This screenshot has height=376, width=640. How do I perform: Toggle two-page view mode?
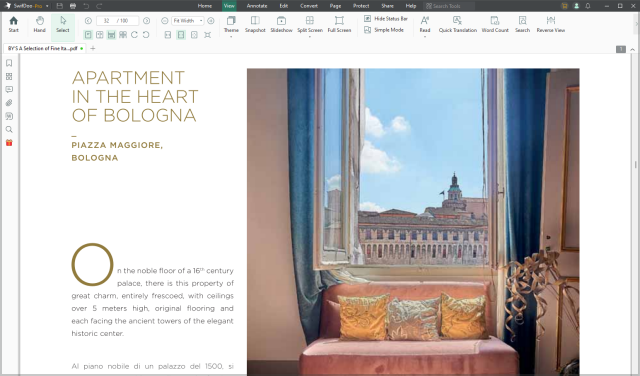[x=100, y=35]
